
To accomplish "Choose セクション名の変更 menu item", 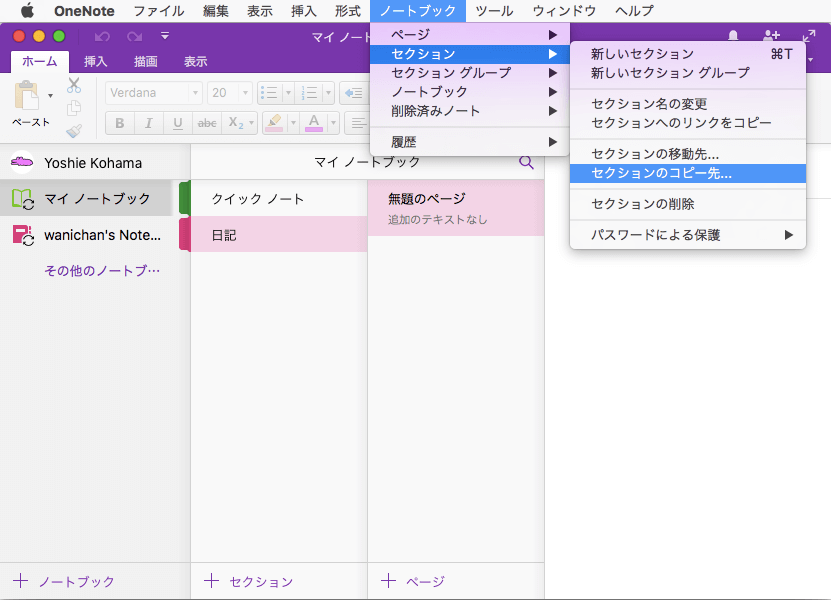I will click(688, 104).
